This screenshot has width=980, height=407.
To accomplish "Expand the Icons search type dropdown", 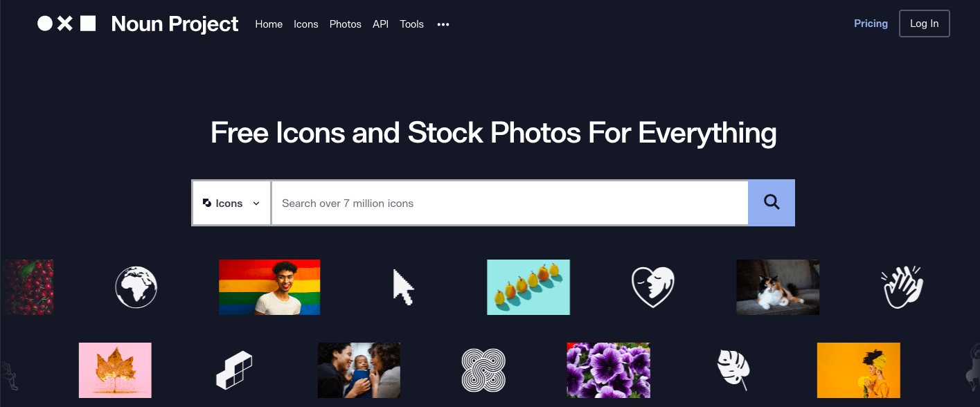I will coord(231,203).
